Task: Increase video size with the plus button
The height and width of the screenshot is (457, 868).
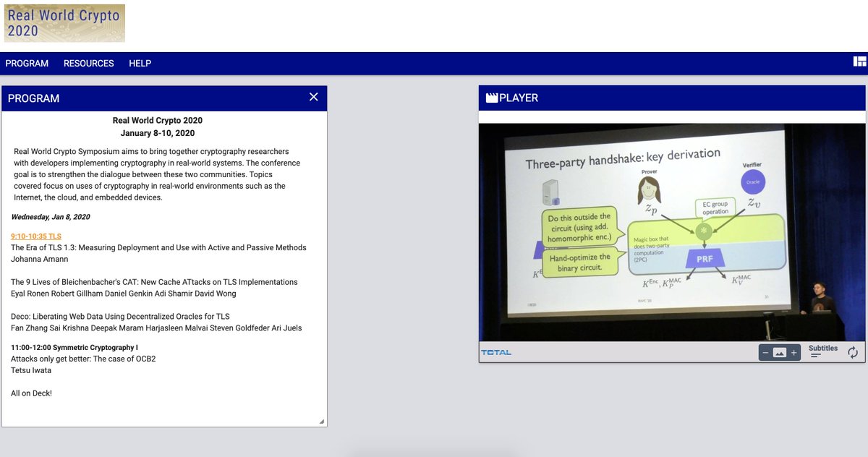Action: click(793, 353)
